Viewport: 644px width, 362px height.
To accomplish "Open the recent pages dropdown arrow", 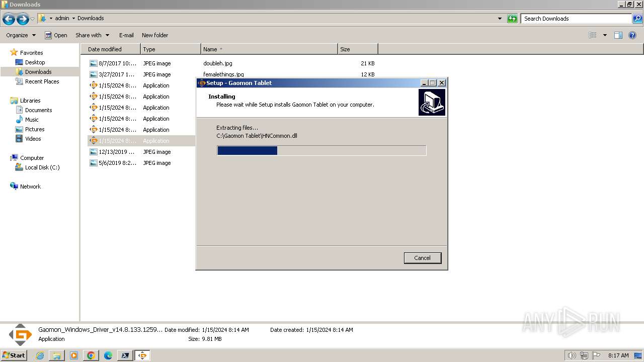I will (x=33, y=19).
